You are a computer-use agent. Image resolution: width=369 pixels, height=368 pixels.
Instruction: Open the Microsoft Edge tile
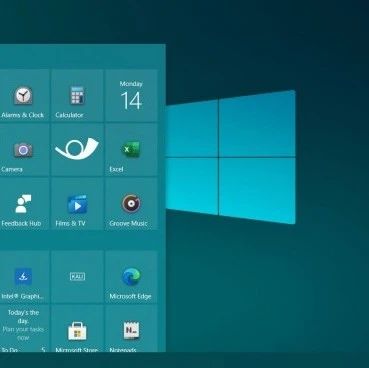pyautogui.click(x=131, y=277)
